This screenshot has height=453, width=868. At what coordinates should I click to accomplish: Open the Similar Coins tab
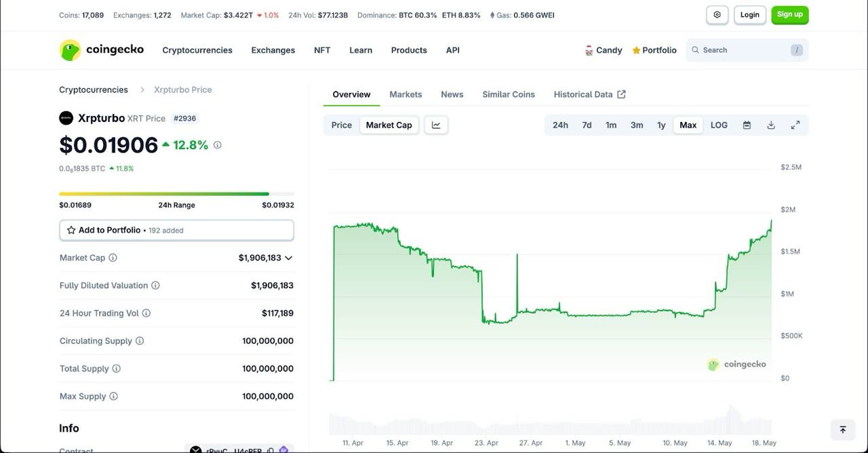tap(508, 94)
